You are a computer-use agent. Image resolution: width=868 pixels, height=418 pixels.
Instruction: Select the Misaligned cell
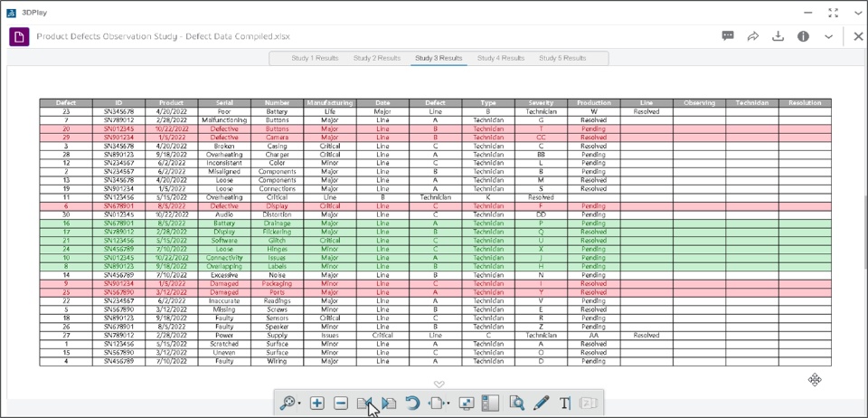pos(224,172)
